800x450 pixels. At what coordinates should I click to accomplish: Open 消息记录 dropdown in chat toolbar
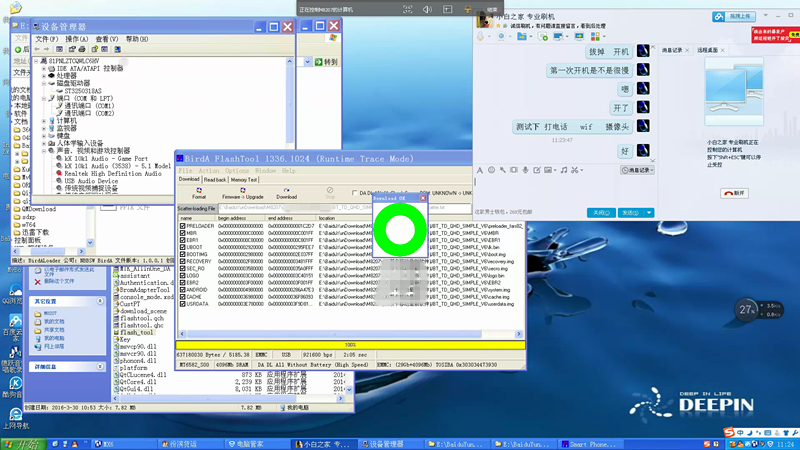(637, 170)
